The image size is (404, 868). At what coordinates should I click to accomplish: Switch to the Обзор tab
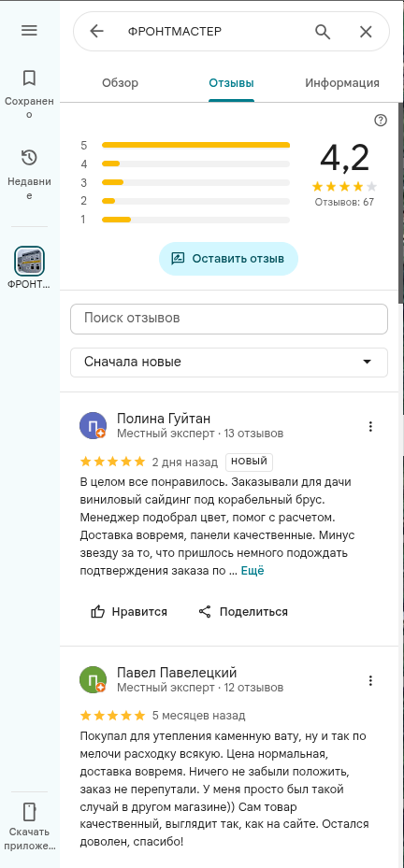[x=121, y=83]
